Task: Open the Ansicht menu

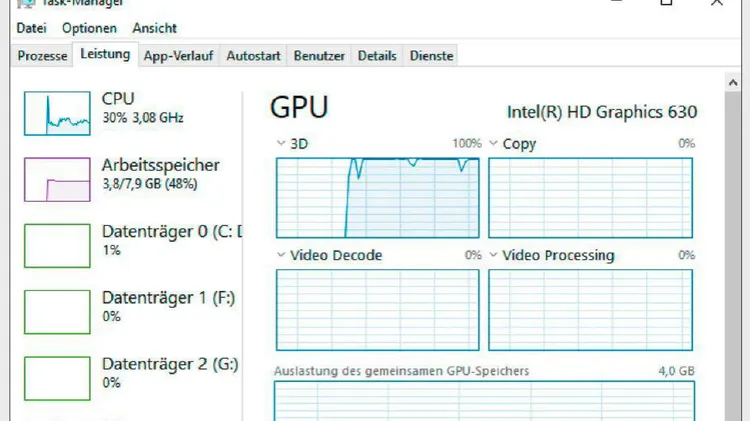Action: tap(154, 28)
